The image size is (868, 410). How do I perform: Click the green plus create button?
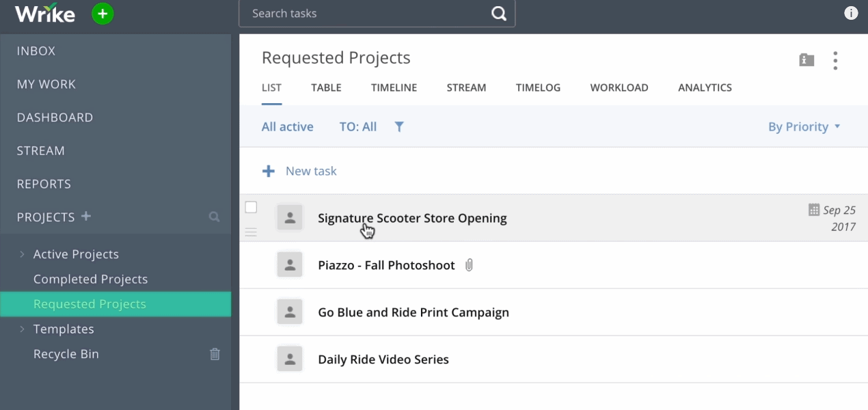pyautogui.click(x=103, y=14)
